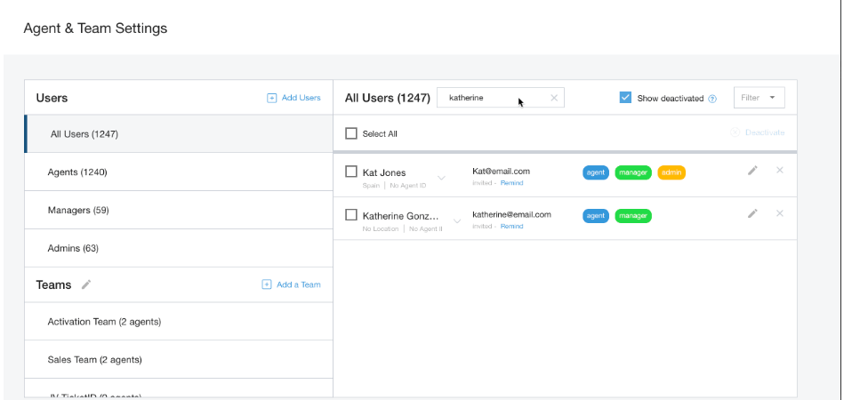Click the remove X for Katherine Gonz
The width and height of the screenshot is (868, 400).
[x=780, y=213]
